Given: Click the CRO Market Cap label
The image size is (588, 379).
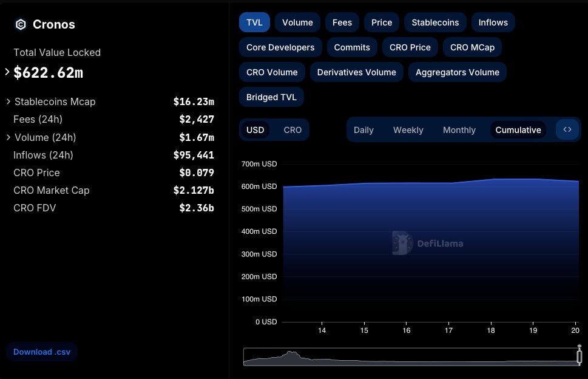Looking at the screenshot, I should point(52,190).
